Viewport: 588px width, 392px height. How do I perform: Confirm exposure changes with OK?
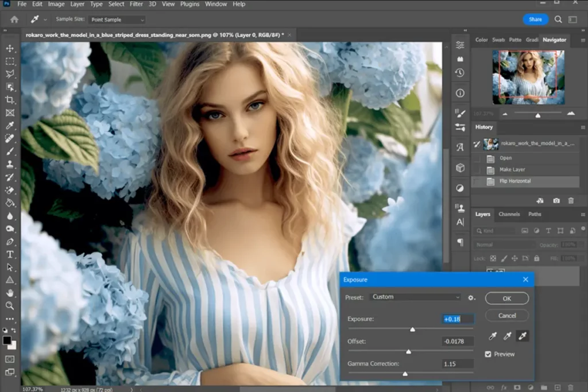coord(507,298)
